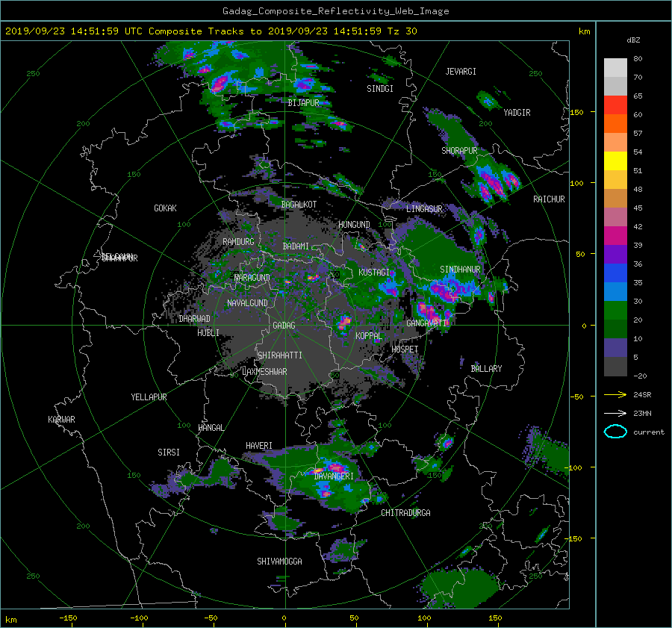The width and height of the screenshot is (672, 628).
Task: Click the yellow 24SR arrow legend icon
Action: click(x=615, y=394)
